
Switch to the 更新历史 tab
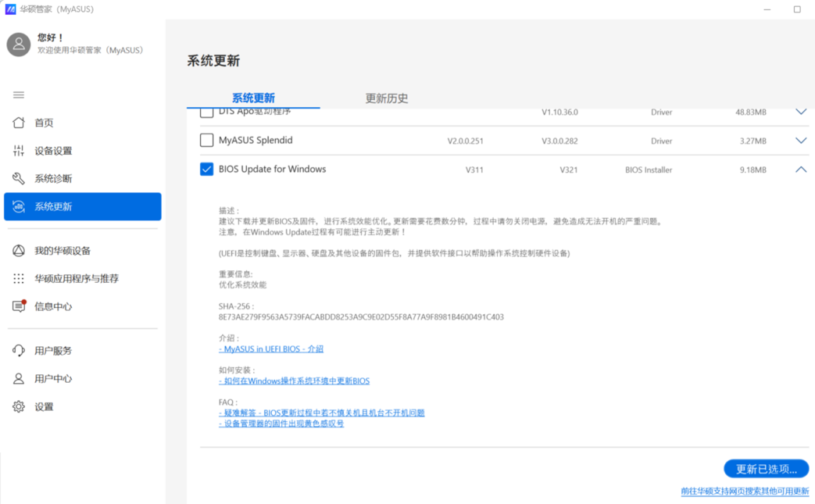tap(387, 98)
